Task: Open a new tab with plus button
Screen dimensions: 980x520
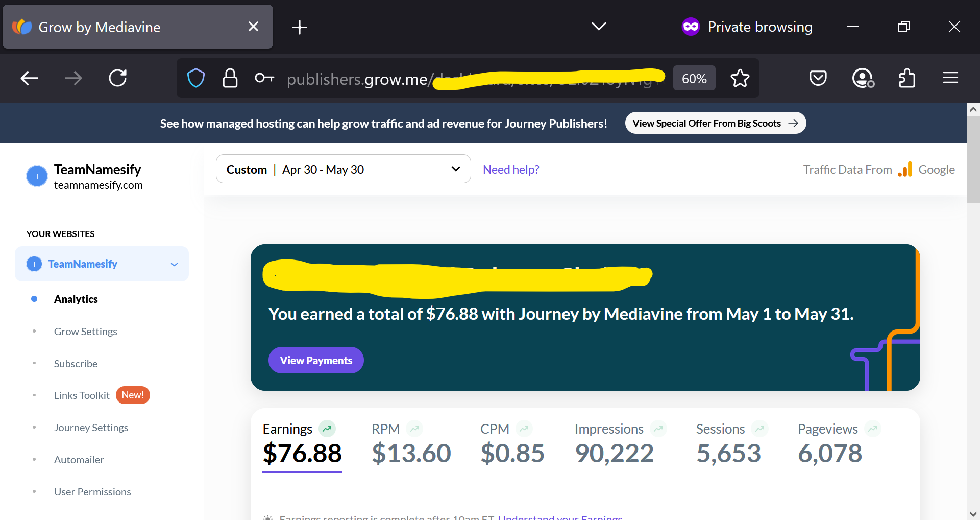Action: 300,27
